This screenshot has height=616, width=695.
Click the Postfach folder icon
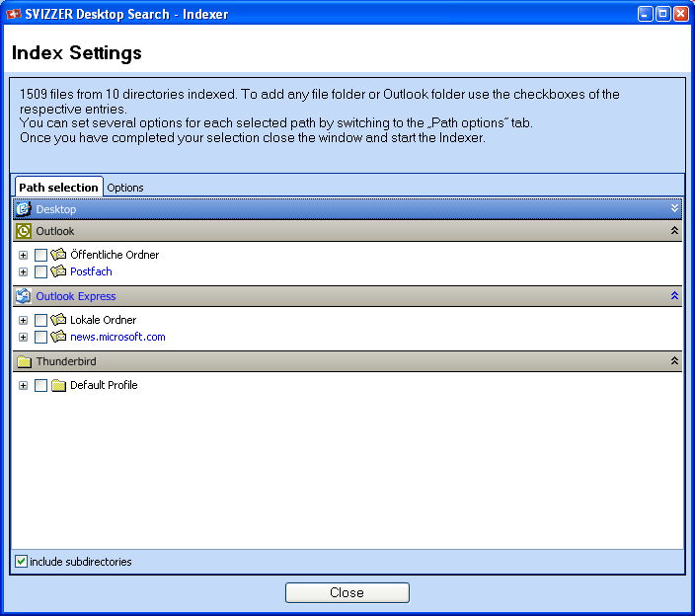click(x=58, y=271)
